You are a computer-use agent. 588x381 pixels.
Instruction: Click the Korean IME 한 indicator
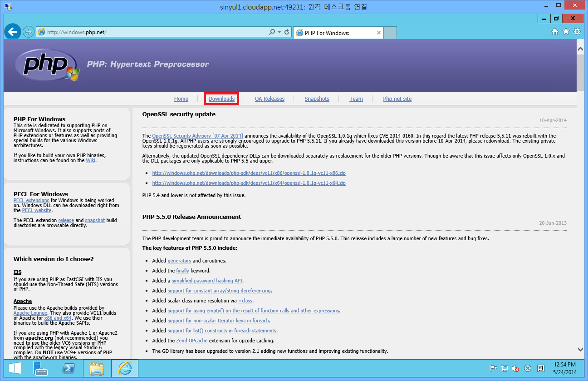[x=540, y=368]
